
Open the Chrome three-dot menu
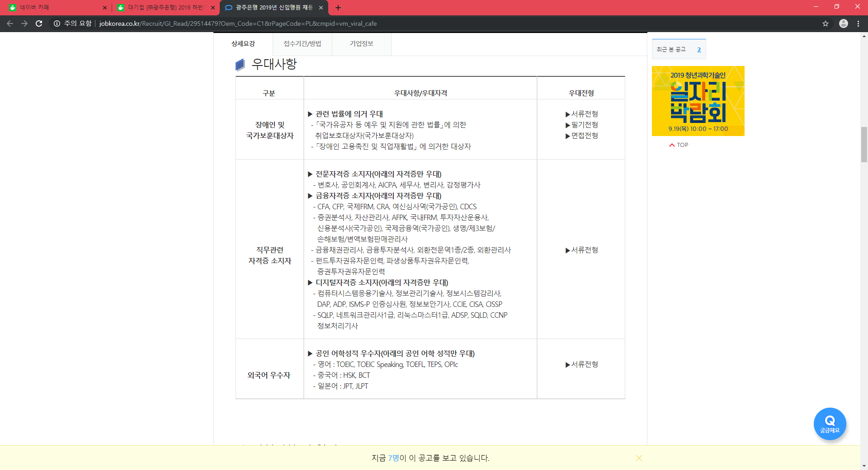(x=858, y=23)
